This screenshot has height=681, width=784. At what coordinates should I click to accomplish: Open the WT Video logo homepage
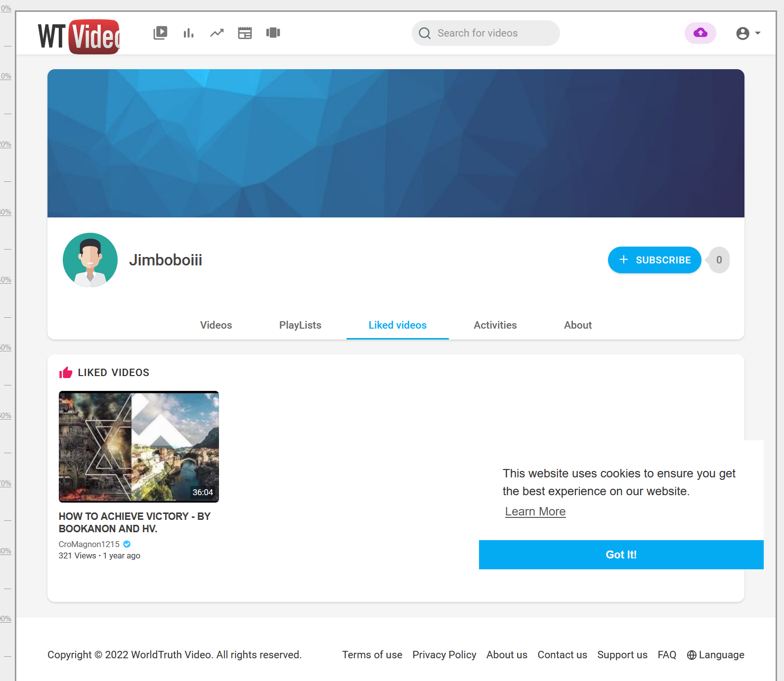coord(79,37)
